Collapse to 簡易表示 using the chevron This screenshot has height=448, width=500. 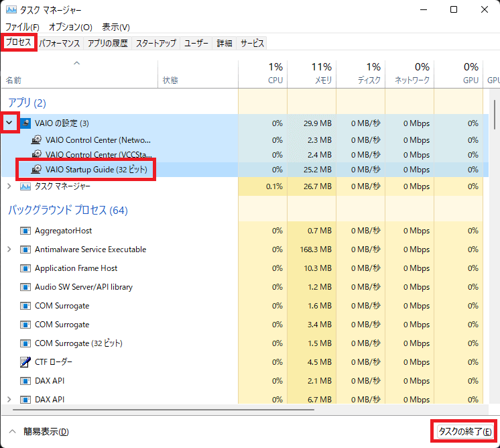13,432
